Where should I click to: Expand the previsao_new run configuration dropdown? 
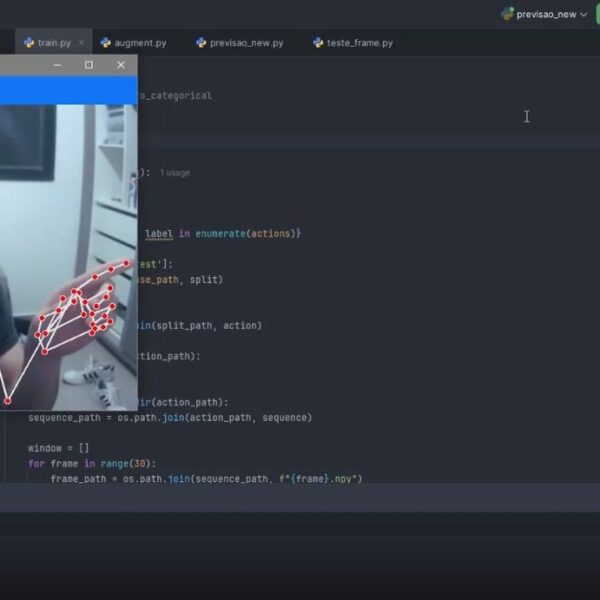545,14
